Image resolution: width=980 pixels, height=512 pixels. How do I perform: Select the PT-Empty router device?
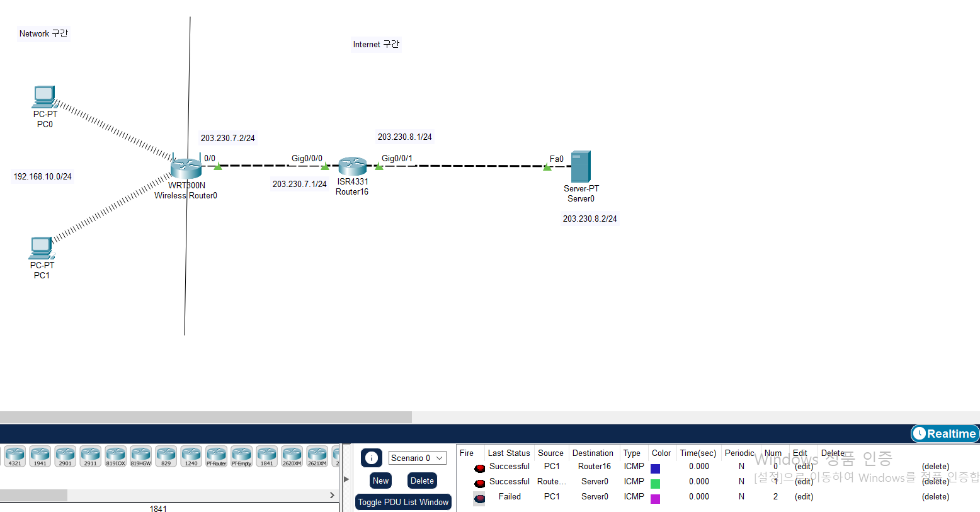pos(241,456)
